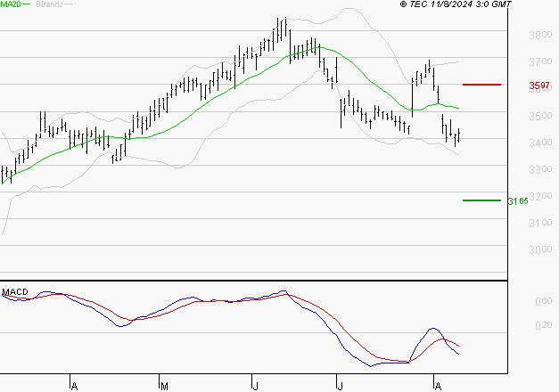Screen dimensions: 559x392
Task: Click the 3000 price axis label
Action: 540,249
